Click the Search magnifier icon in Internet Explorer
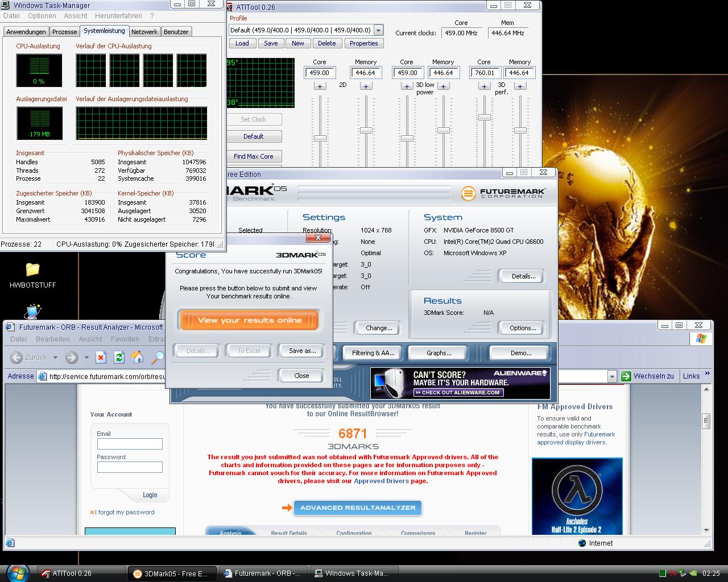 coord(157,357)
